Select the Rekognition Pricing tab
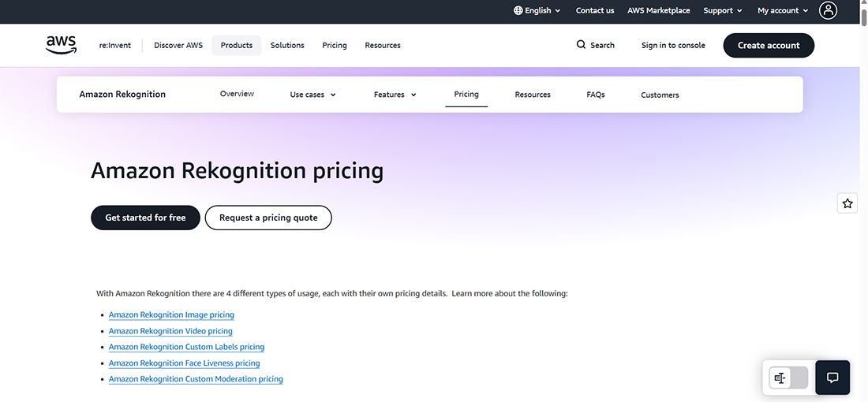Screen dimensions: 868x402 [466, 95]
